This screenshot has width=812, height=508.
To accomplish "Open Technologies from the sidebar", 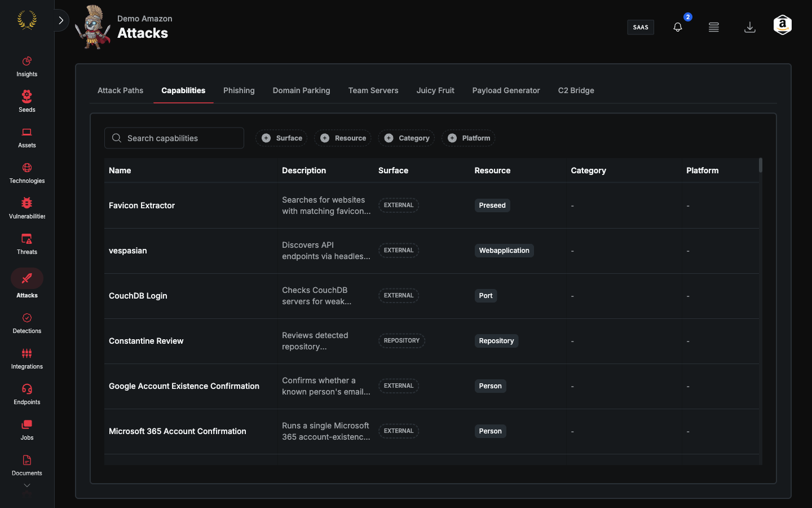I will [27, 173].
